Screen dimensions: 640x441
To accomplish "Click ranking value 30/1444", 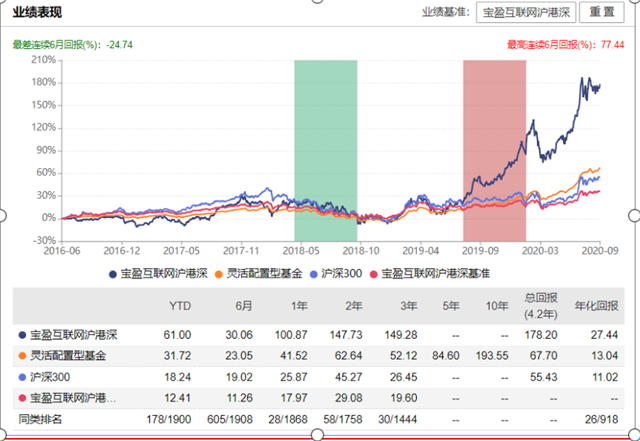I will pos(398,419).
